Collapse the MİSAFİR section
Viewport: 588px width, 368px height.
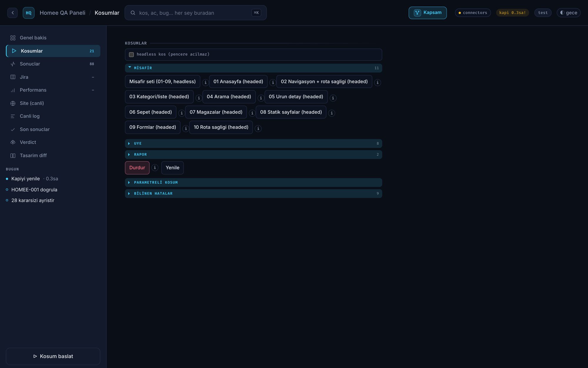point(253,68)
